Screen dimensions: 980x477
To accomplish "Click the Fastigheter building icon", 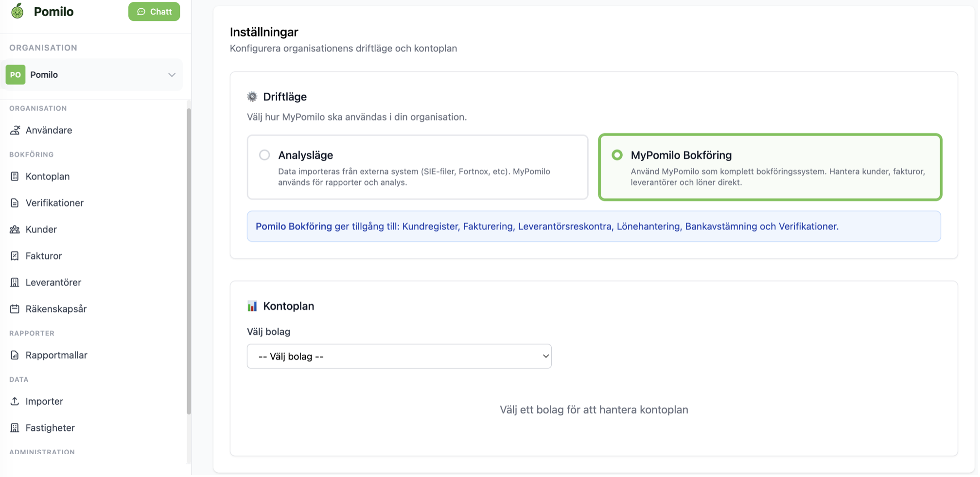I will [x=15, y=428].
